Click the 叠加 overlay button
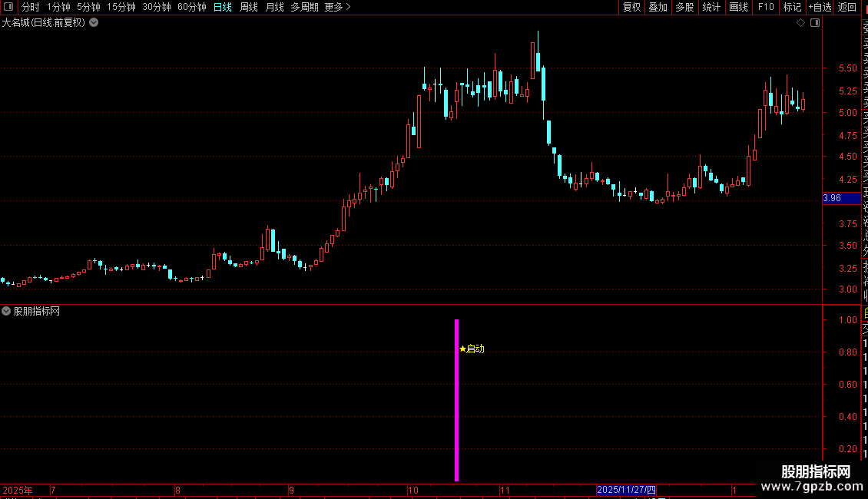The width and height of the screenshot is (868, 499). coord(658,7)
